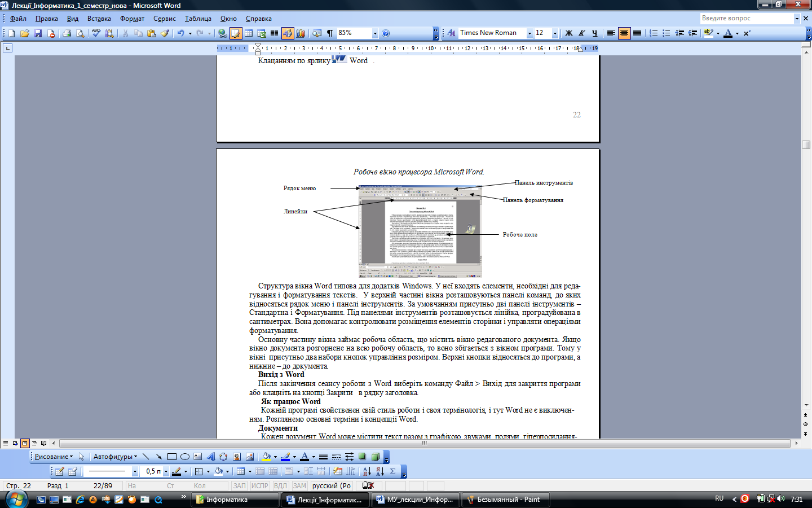Apply bulleted list formatting
The width and height of the screenshot is (812, 508).
667,33
